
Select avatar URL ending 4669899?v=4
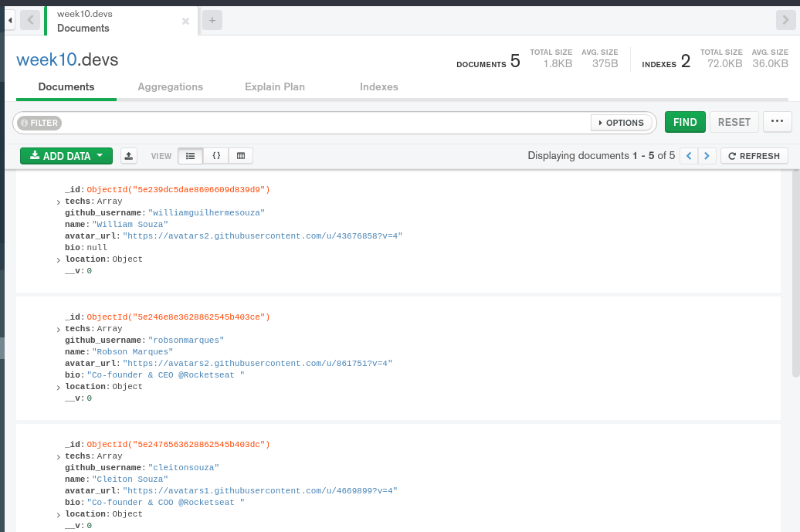259,491
